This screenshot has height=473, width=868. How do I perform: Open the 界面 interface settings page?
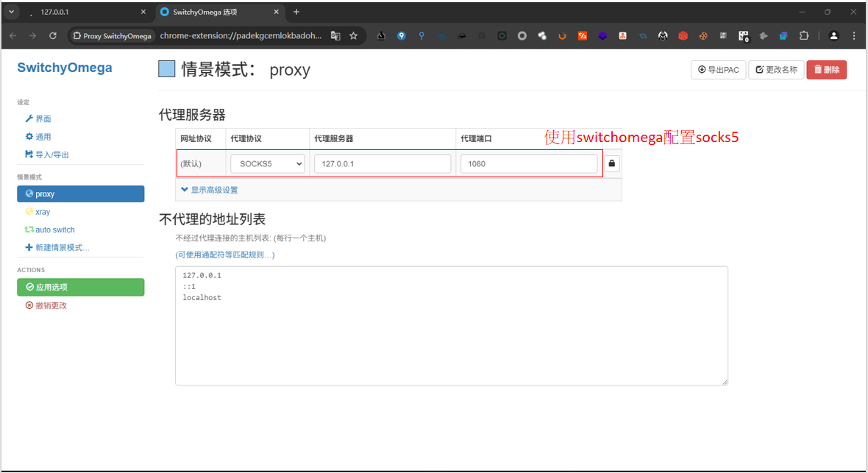(x=38, y=118)
